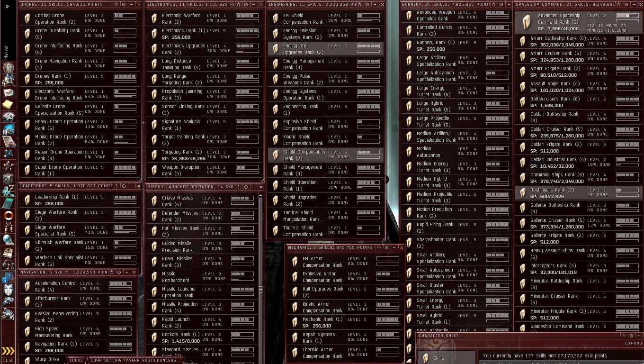Select the Signature Analysis skill row

(204, 125)
